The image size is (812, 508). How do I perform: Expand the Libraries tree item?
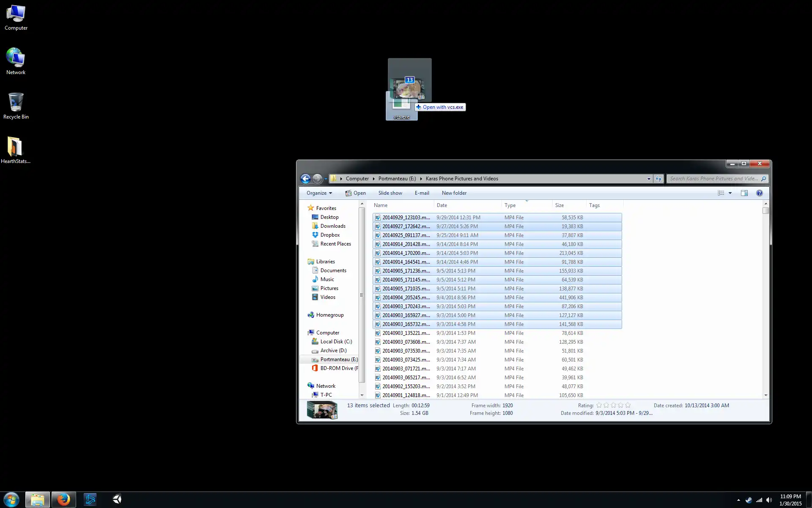(x=306, y=261)
